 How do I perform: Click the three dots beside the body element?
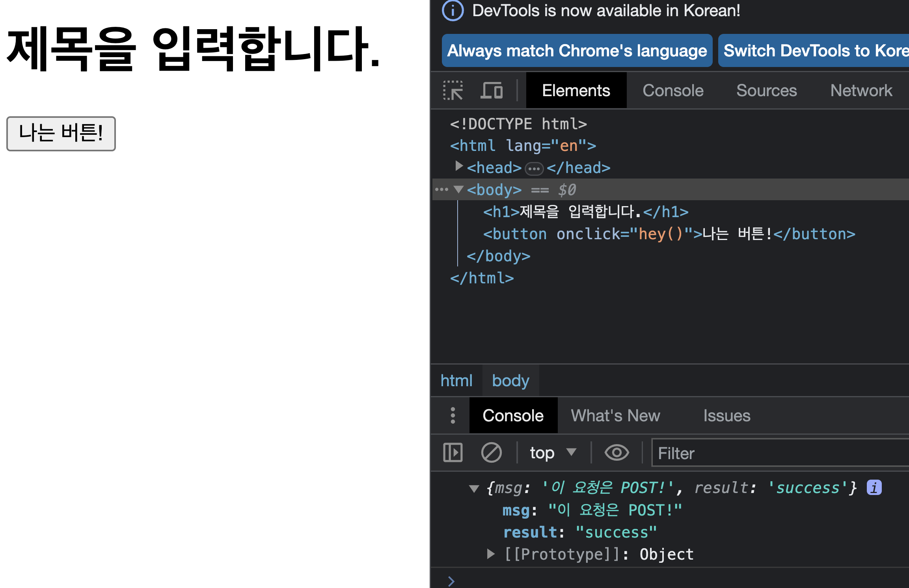pyautogui.click(x=441, y=190)
